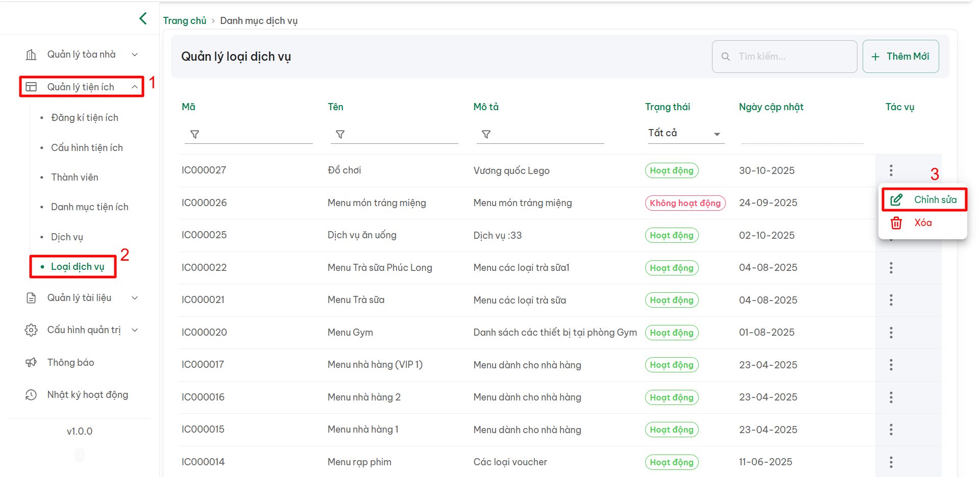Click the clock icon for Nhật ký hoạt động
The height and width of the screenshot is (477, 980).
click(31, 395)
